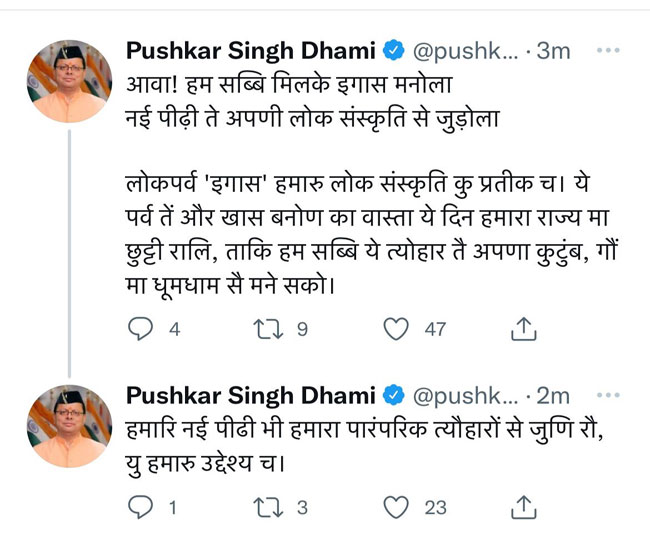This screenshot has height=540, width=650.
Task: Open the 3m timestamp of first tweet
Action: pyautogui.click(x=553, y=50)
